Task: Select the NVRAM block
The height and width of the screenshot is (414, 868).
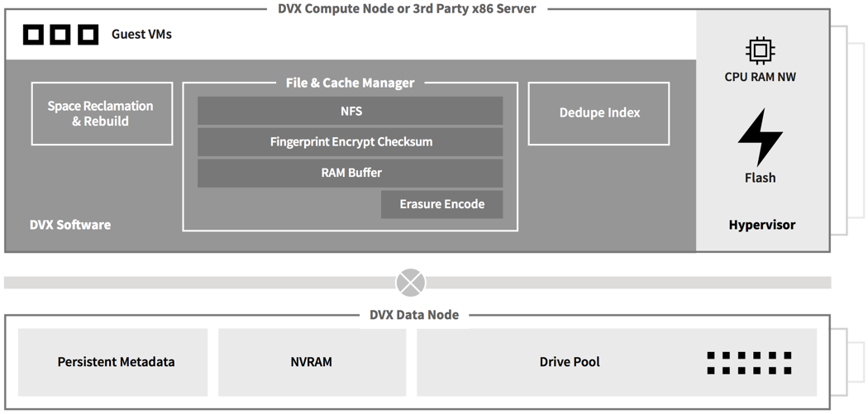Action: (312, 362)
